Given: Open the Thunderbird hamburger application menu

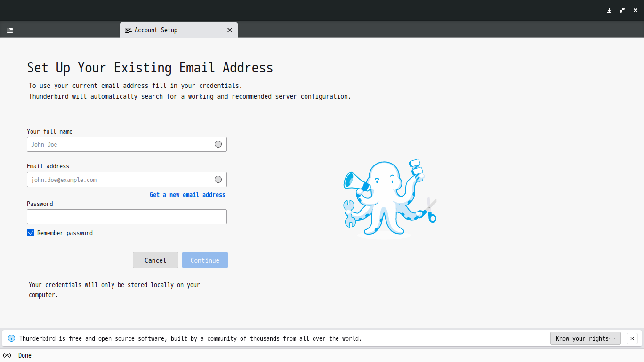Looking at the screenshot, I should (594, 10).
